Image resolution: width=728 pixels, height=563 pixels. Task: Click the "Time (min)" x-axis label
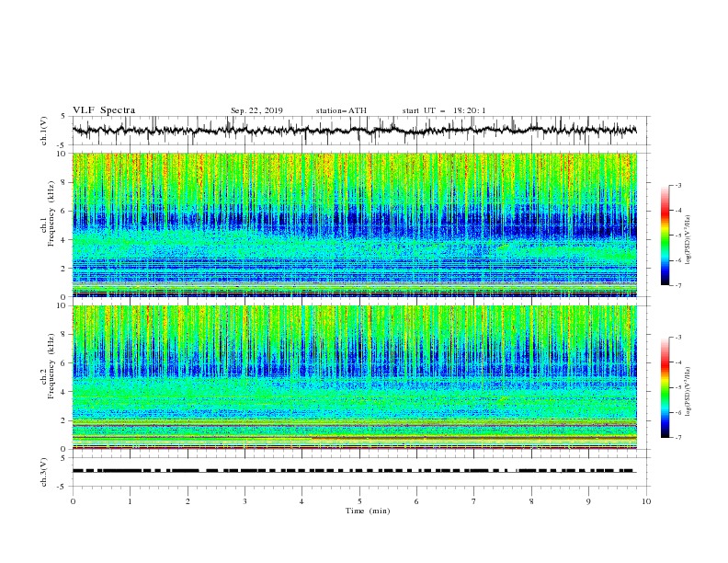coord(368,511)
